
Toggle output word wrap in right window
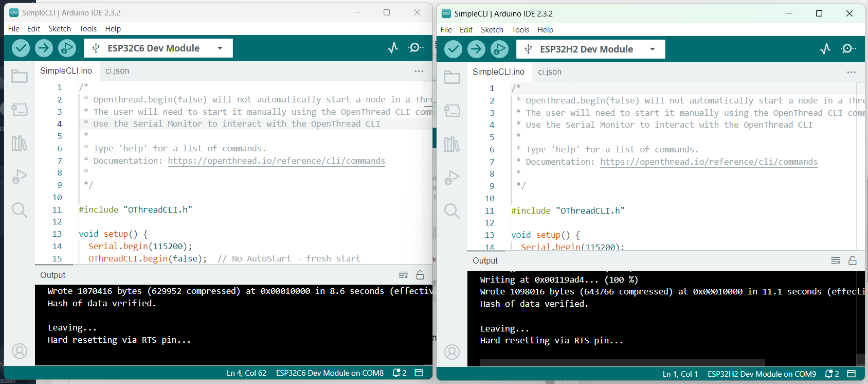coord(836,260)
